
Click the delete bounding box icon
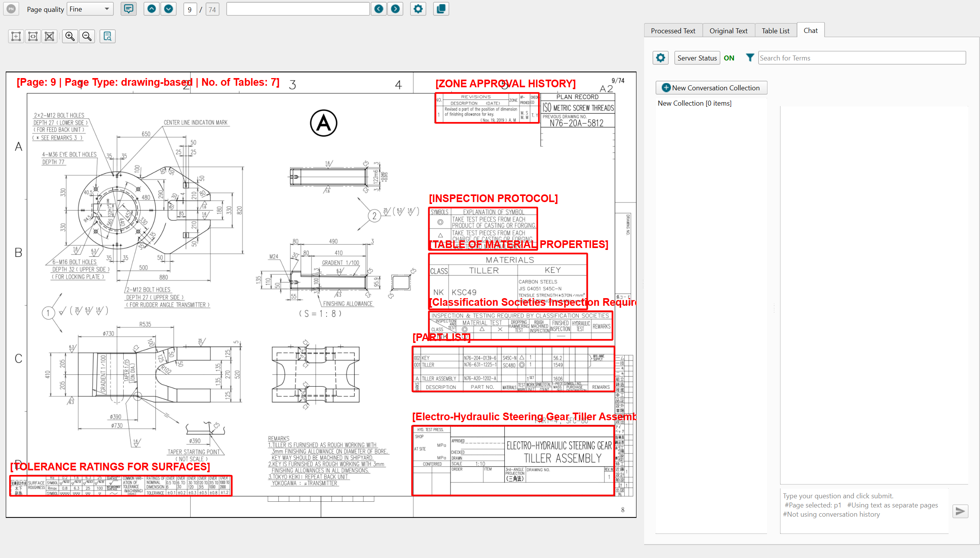pyautogui.click(x=49, y=36)
